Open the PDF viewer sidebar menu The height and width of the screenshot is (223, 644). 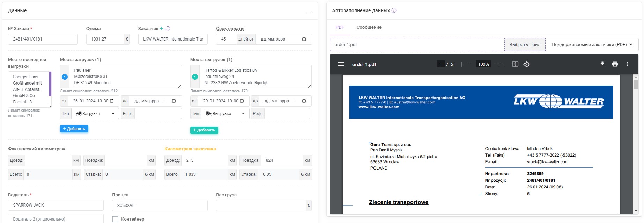point(341,64)
